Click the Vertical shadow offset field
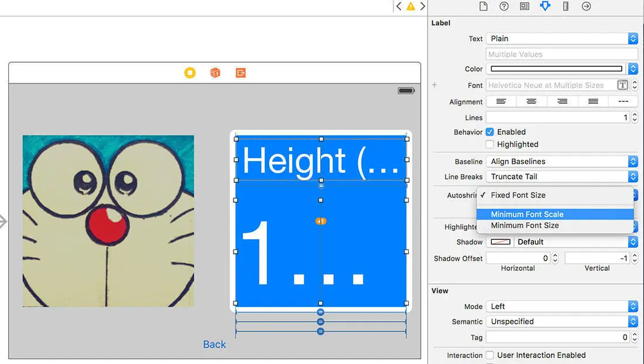 point(598,258)
